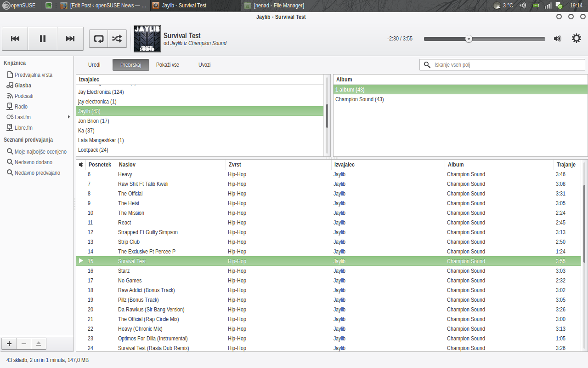Skip to the next track
Screen dimensions: 588x368
click(70, 39)
